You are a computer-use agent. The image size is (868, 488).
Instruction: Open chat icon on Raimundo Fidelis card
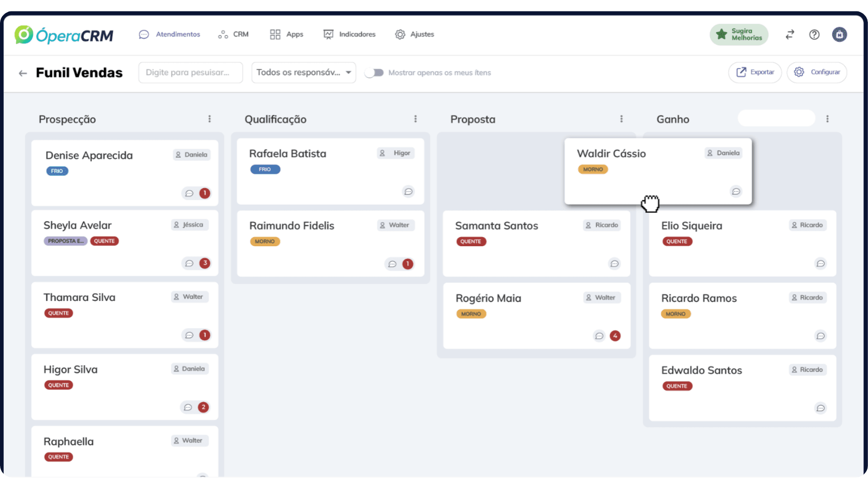392,264
